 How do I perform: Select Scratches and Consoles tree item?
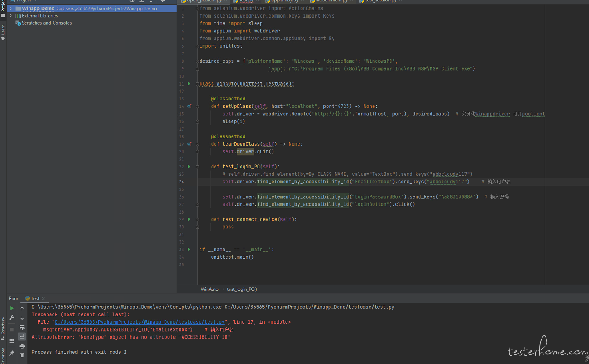47,23
